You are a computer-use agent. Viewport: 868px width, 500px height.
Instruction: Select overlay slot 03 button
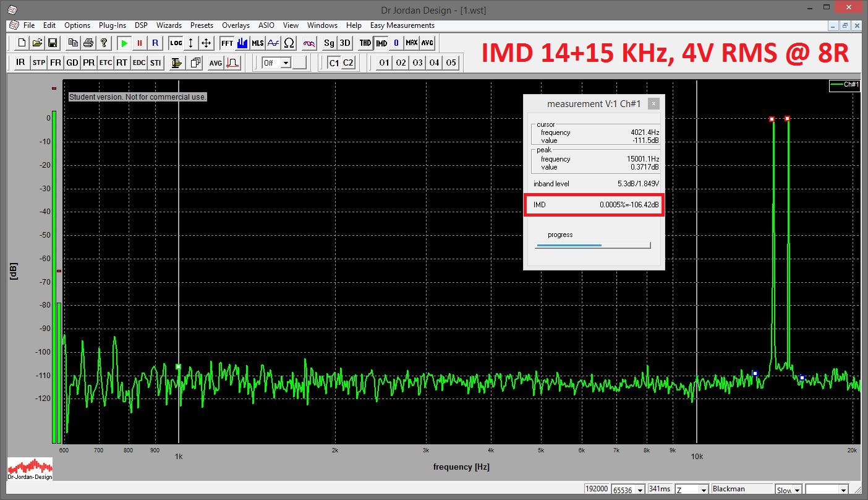(x=418, y=62)
